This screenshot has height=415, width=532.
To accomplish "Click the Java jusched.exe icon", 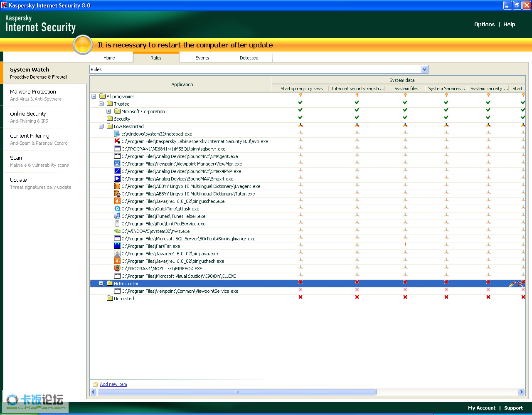I will click(x=117, y=201).
